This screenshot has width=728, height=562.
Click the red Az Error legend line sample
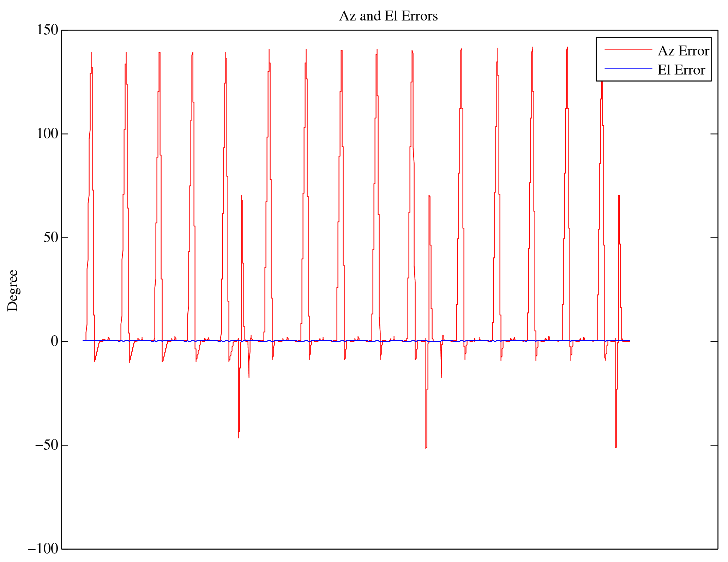pyautogui.click(x=628, y=49)
